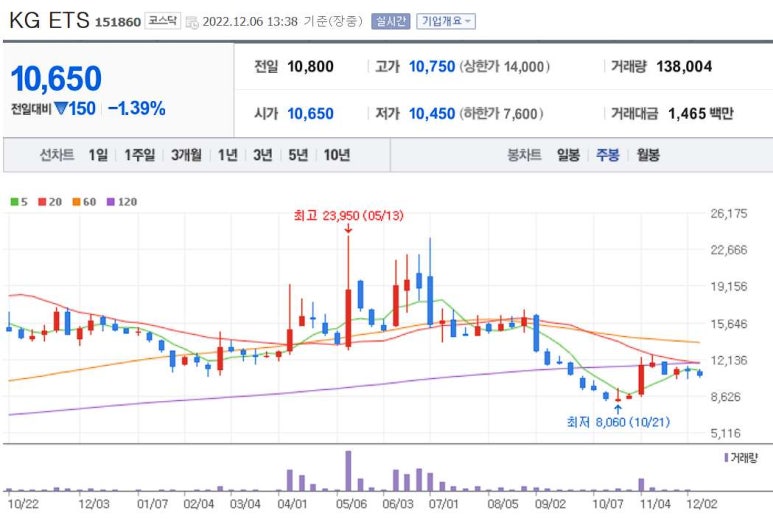
Task: Select the 3개월 line chart tab
Action: point(186,155)
